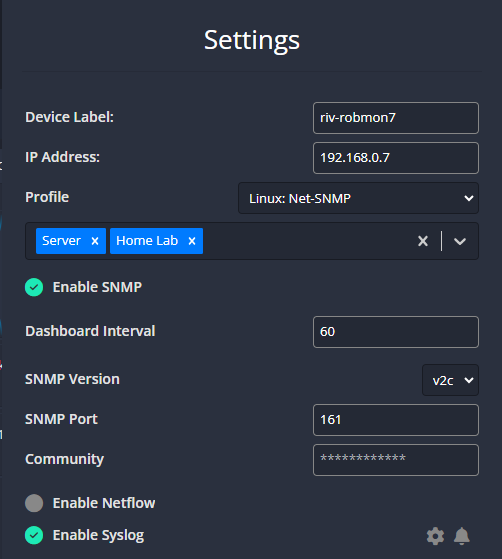The width and height of the screenshot is (502, 559).
Task: Click the Community password field
Action: [x=396, y=460]
